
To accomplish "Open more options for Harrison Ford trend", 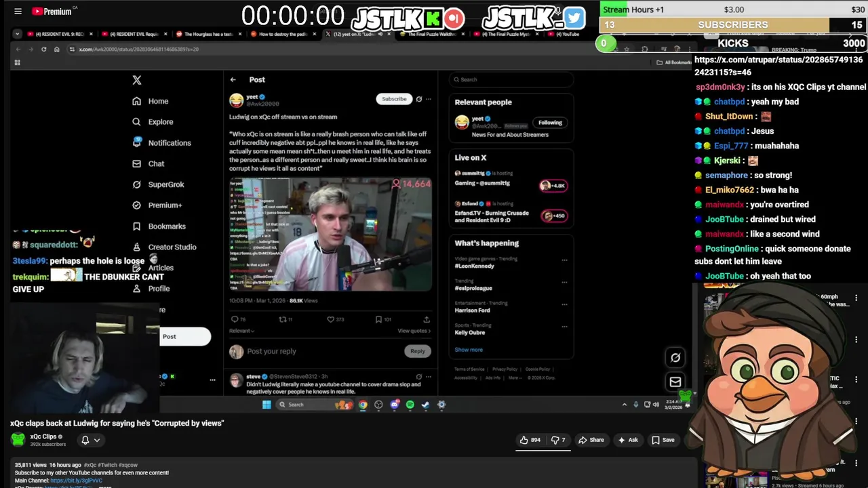I will [x=564, y=304].
